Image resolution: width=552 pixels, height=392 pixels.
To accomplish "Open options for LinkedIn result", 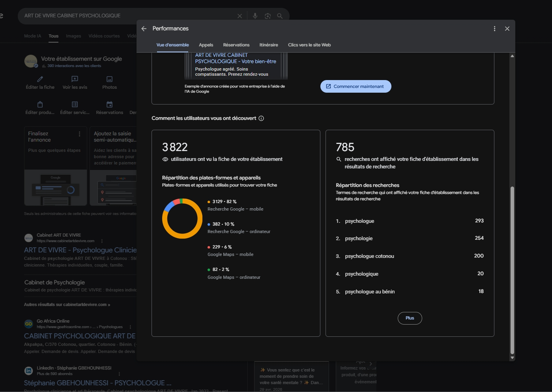I will click(119, 374).
